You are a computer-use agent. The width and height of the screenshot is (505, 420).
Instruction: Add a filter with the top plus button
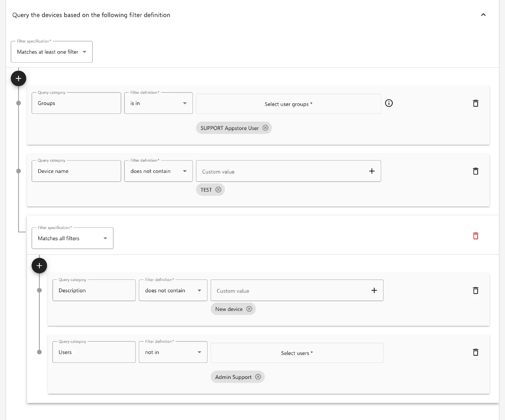[19, 78]
